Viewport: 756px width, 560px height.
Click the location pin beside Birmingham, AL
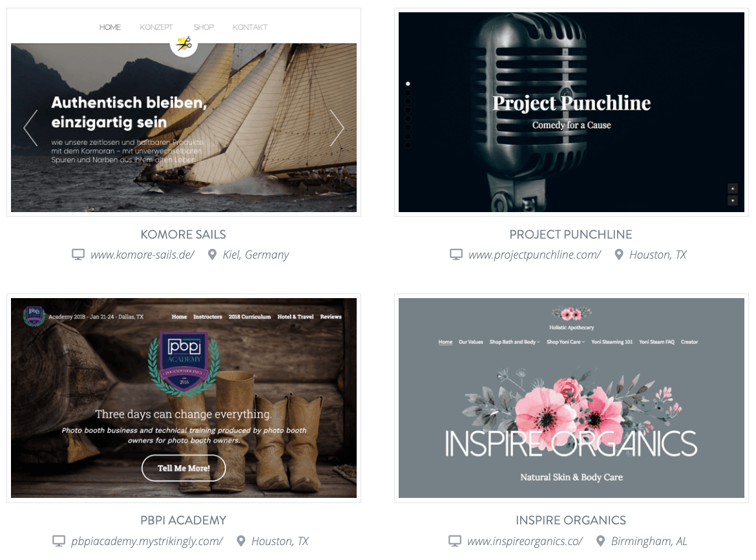[x=600, y=541]
